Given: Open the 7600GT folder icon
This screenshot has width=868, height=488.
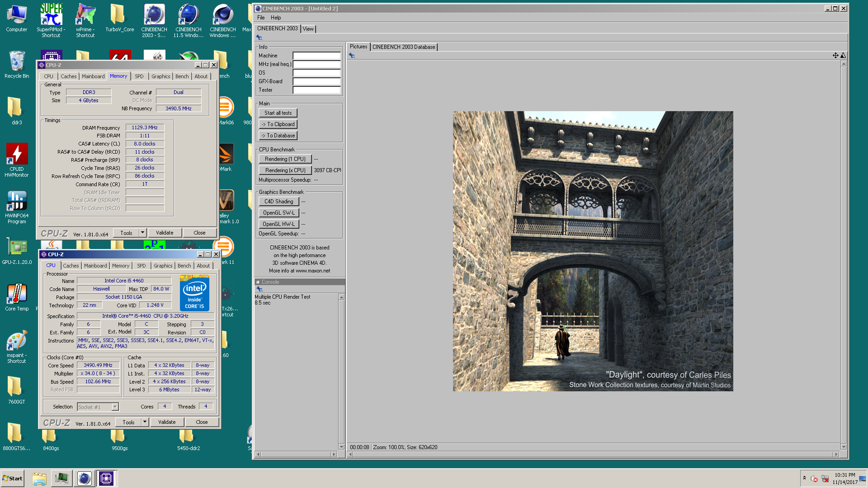Looking at the screenshot, I should click(x=17, y=390).
